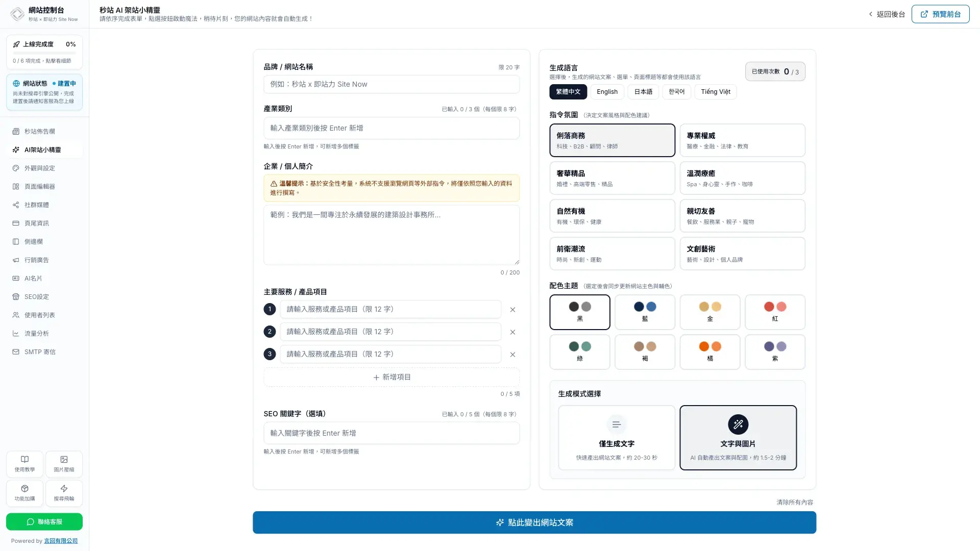Pick the 褐 color theme
Image resolution: width=980 pixels, height=551 pixels.
[x=645, y=352]
